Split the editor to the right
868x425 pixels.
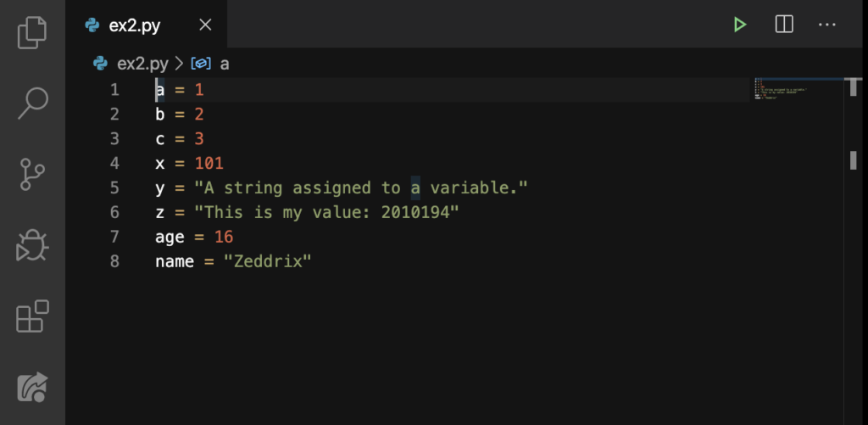[784, 25]
